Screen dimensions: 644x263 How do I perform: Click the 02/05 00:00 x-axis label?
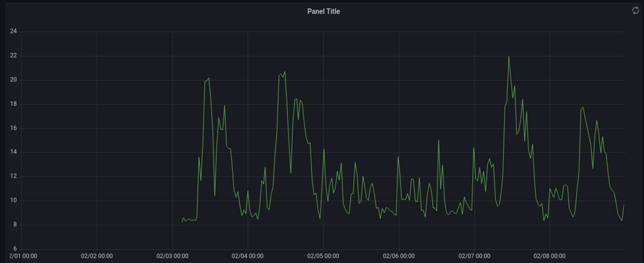pos(323,256)
